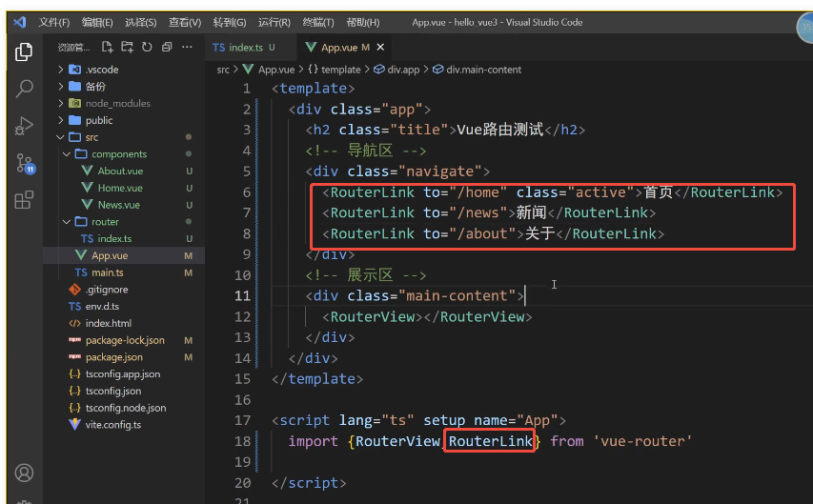Open the Extensions view
Screen dimensions: 813x504
[24, 200]
